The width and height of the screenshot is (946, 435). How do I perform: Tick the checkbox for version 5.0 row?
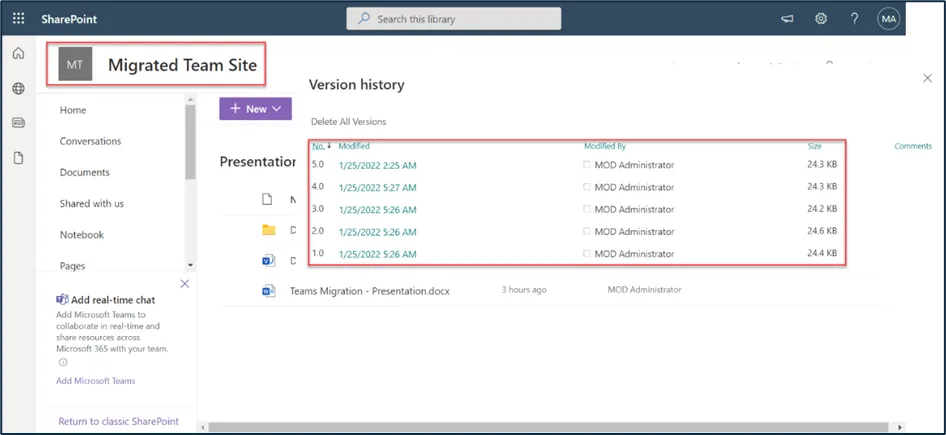pyautogui.click(x=588, y=165)
